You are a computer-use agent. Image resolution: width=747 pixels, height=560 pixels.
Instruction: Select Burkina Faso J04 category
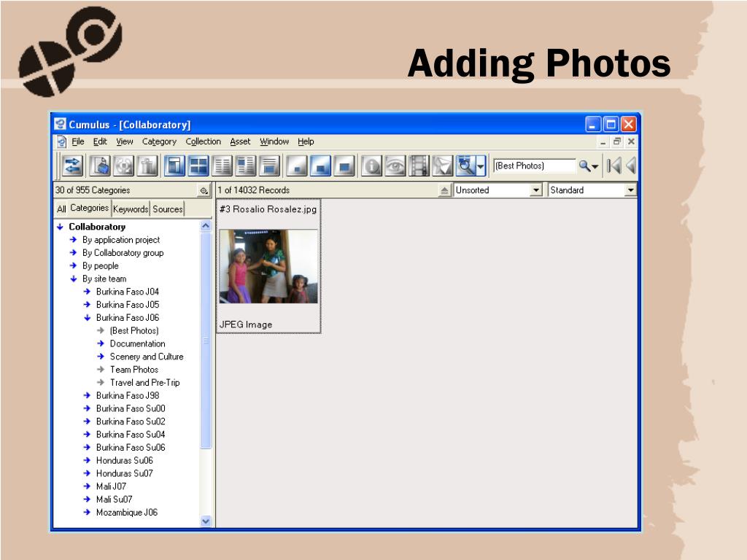pos(127,292)
